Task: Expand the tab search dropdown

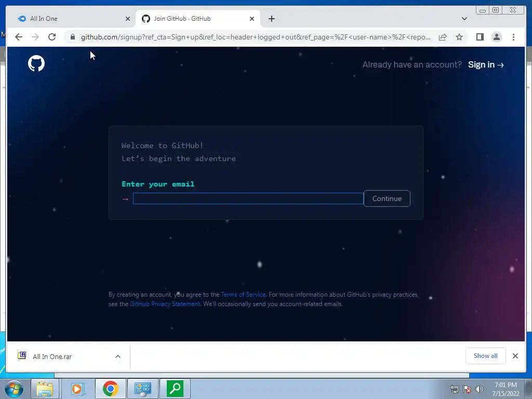Action: click(464, 19)
